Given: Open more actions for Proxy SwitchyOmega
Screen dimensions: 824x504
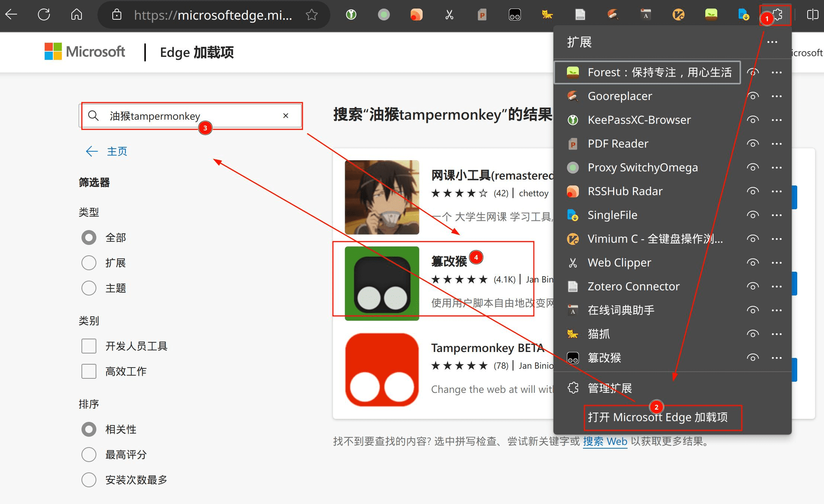Looking at the screenshot, I should pos(777,167).
